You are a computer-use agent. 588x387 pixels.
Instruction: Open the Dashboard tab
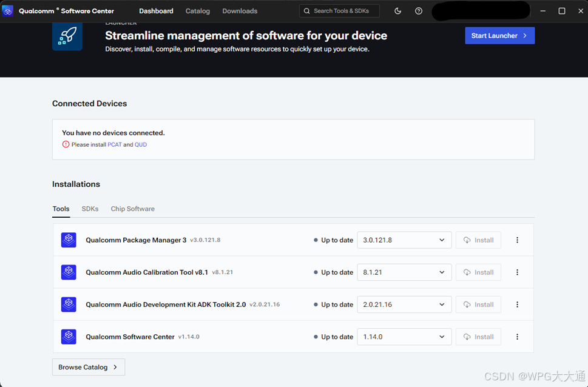click(156, 11)
